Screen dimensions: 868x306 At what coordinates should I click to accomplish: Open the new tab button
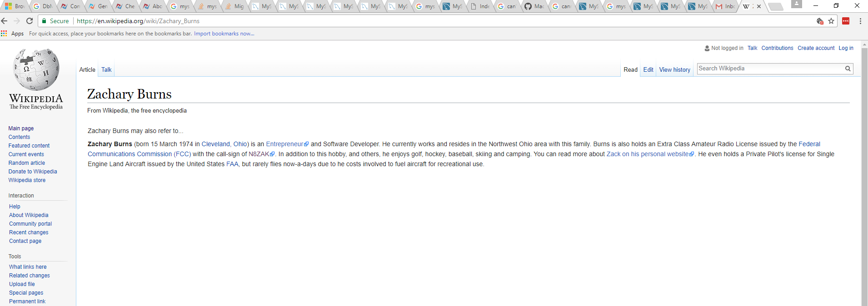click(775, 6)
